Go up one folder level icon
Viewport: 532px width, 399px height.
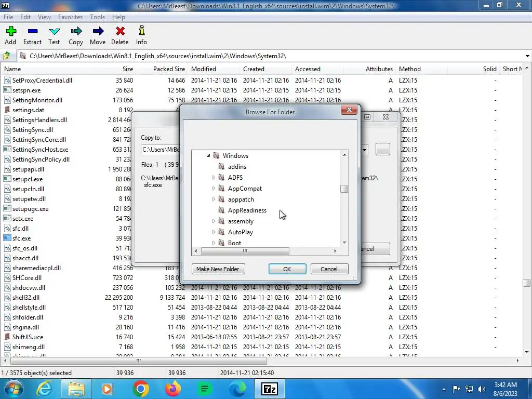pyautogui.click(x=6, y=56)
